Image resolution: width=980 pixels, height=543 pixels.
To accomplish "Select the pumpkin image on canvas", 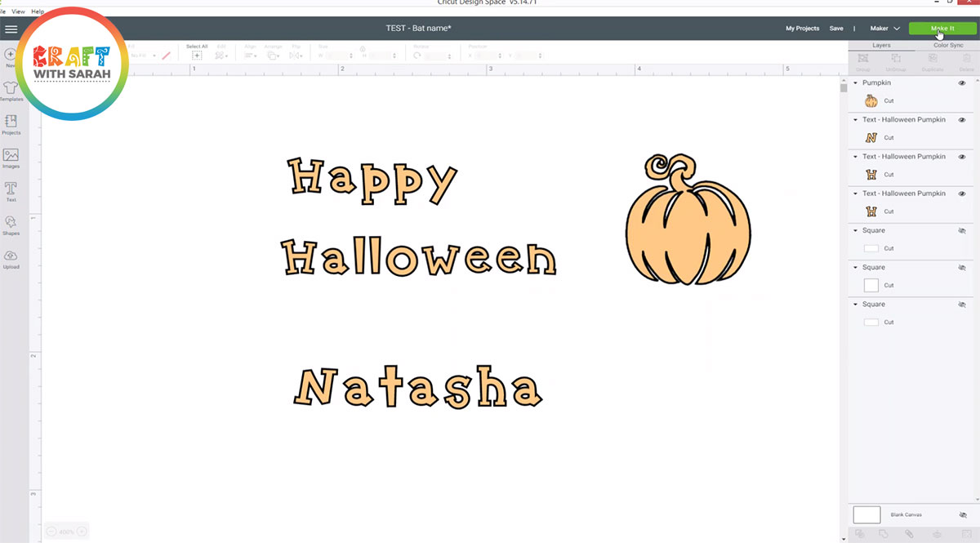I will [x=688, y=219].
